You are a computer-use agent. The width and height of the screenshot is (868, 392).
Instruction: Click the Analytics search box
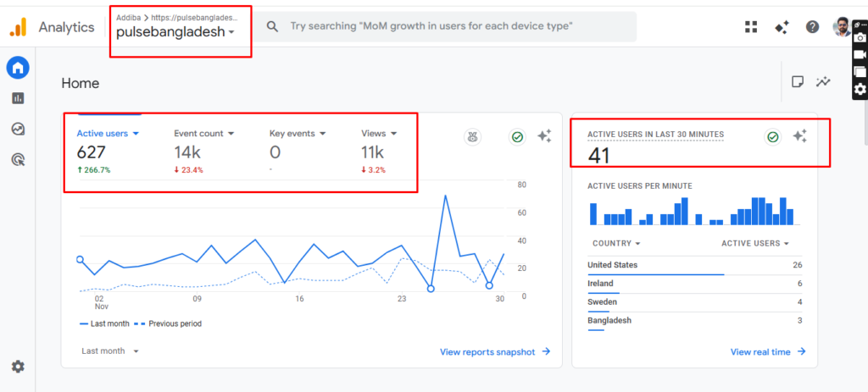point(449,26)
